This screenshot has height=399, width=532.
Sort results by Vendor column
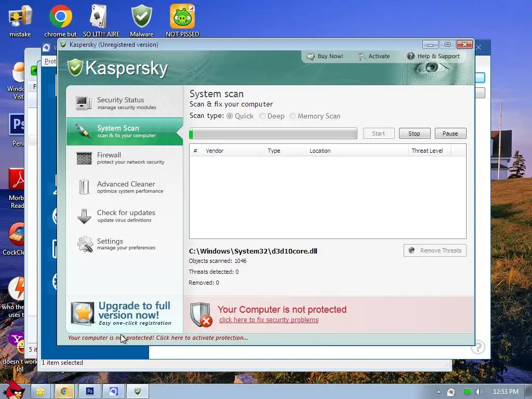(233, 151)
